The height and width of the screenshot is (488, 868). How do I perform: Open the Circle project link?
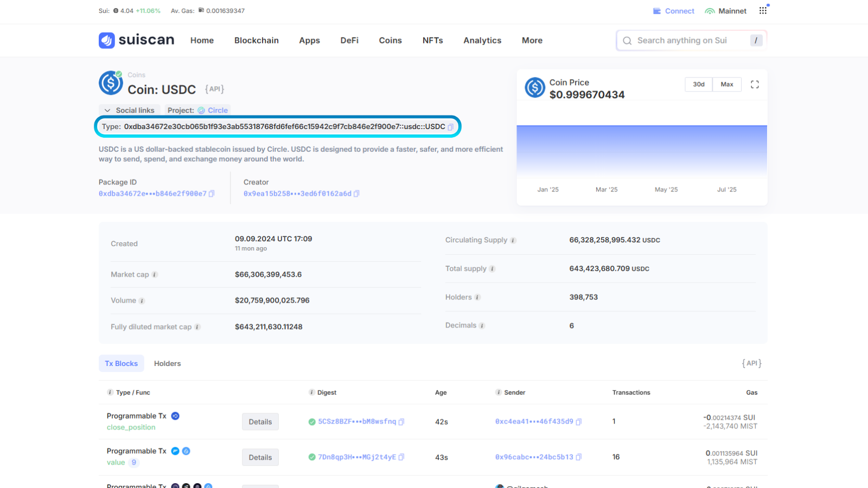[x=213, y=110]
